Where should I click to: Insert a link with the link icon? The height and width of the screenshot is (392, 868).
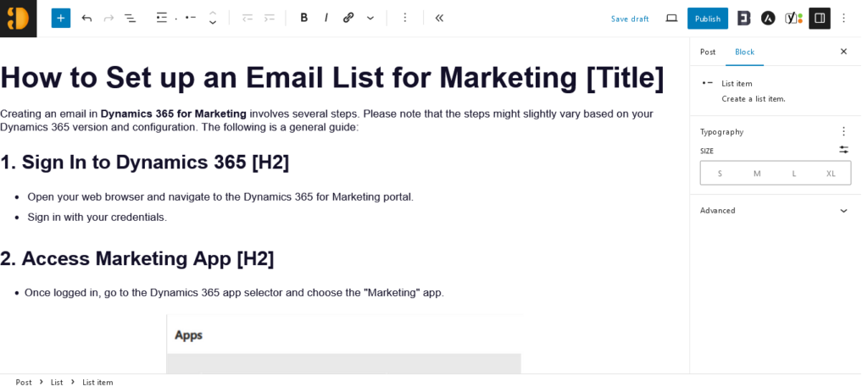[x=348, y=19]
